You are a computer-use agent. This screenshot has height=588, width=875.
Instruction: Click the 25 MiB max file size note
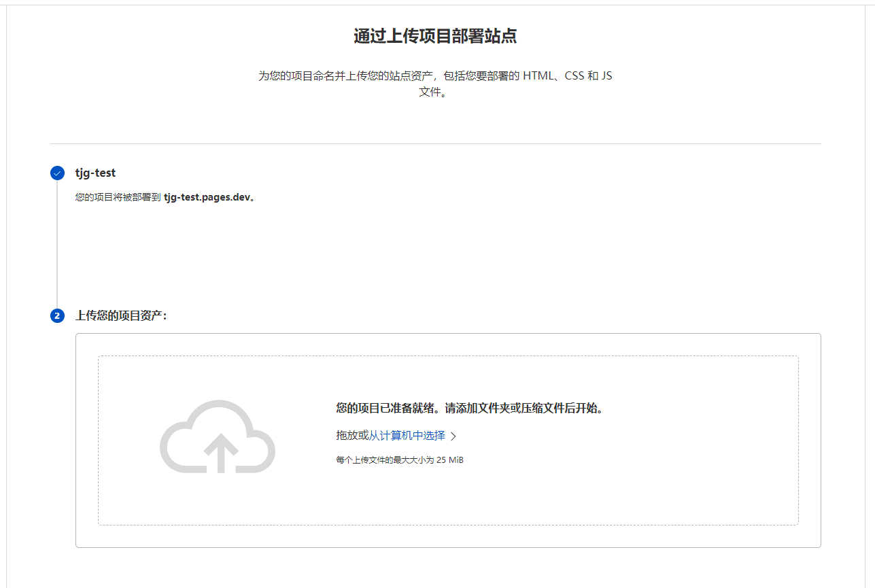tap(400, 460)
